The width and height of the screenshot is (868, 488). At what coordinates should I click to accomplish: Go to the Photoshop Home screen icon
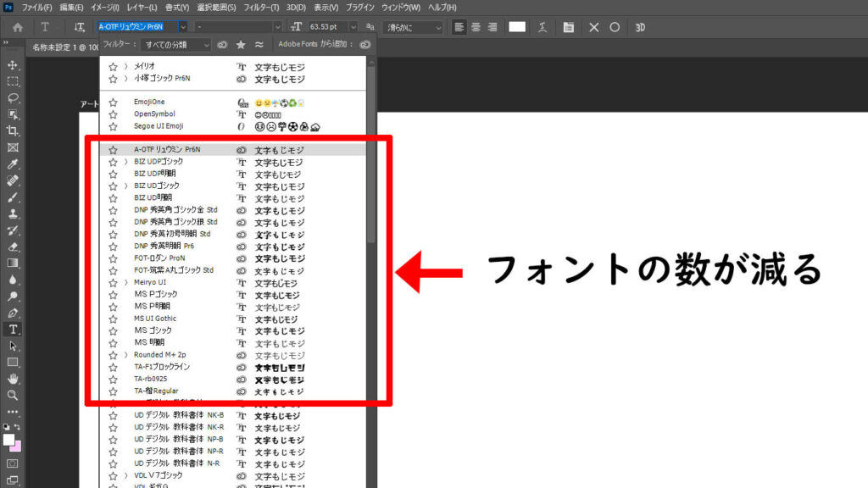point(18,27)
